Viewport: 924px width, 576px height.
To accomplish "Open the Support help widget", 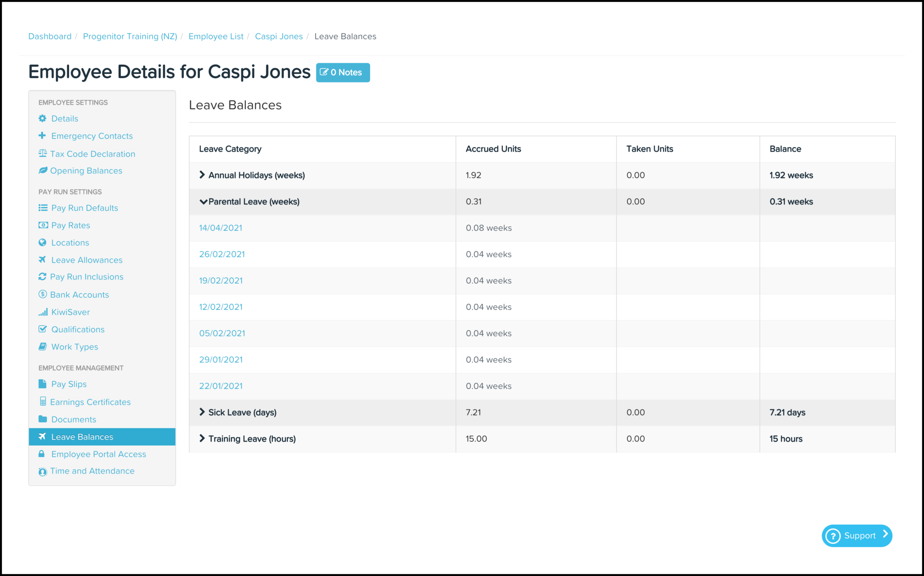I will 857,535.
